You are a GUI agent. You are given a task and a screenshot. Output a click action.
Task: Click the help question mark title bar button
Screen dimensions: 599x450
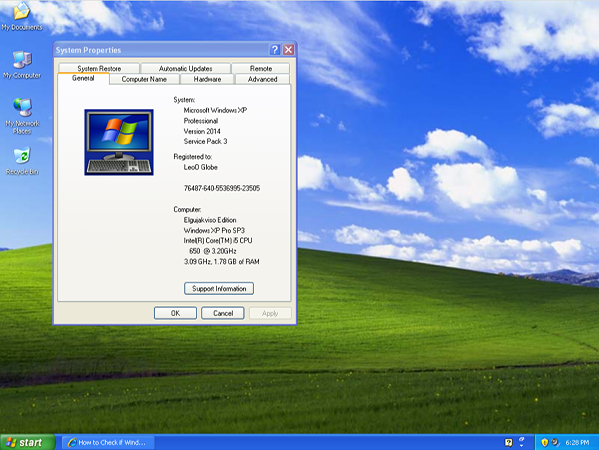(x=275, y=50)
